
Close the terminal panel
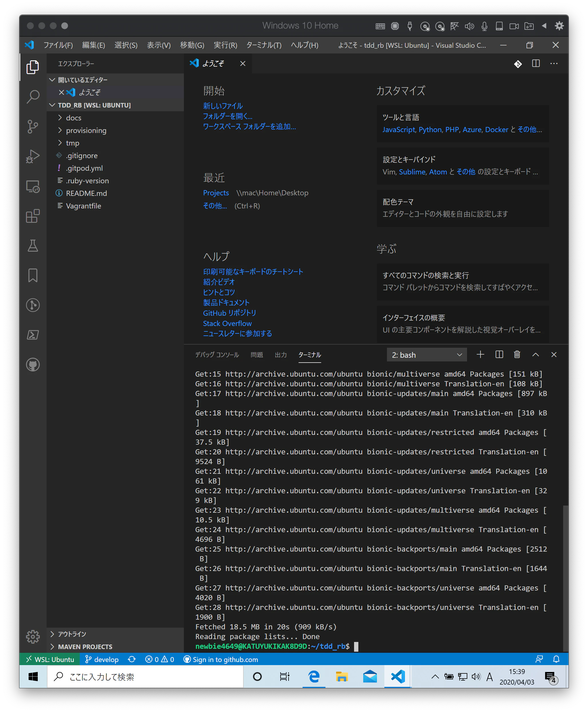[x=554, y=355]
